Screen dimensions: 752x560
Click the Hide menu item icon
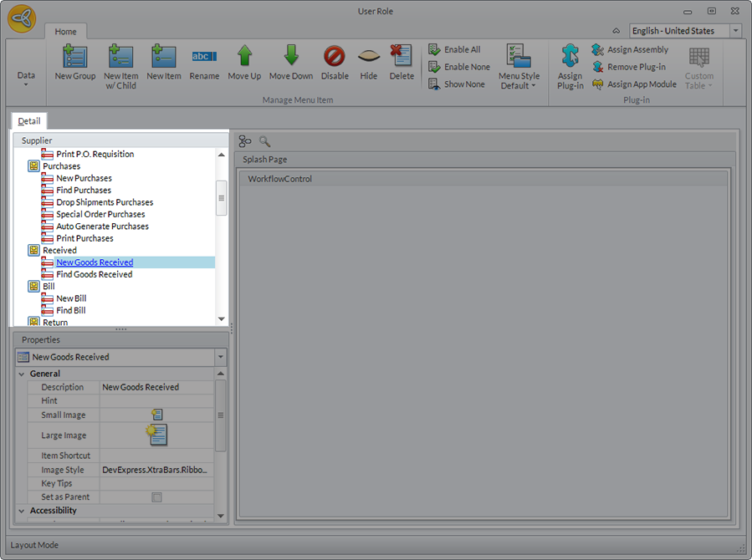(369, 57)
